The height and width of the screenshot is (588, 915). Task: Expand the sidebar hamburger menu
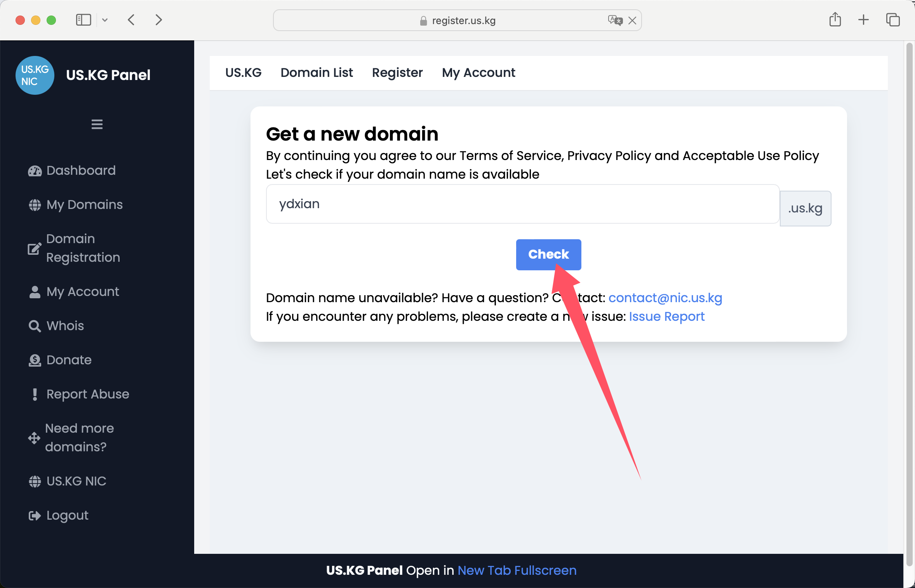97,125
